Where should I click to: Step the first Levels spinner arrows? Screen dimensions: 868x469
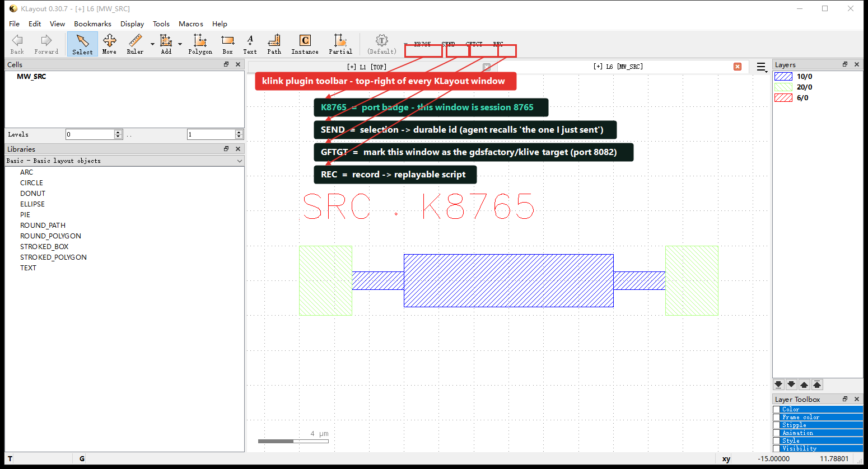pyautogui.click(x=118, y=134)
